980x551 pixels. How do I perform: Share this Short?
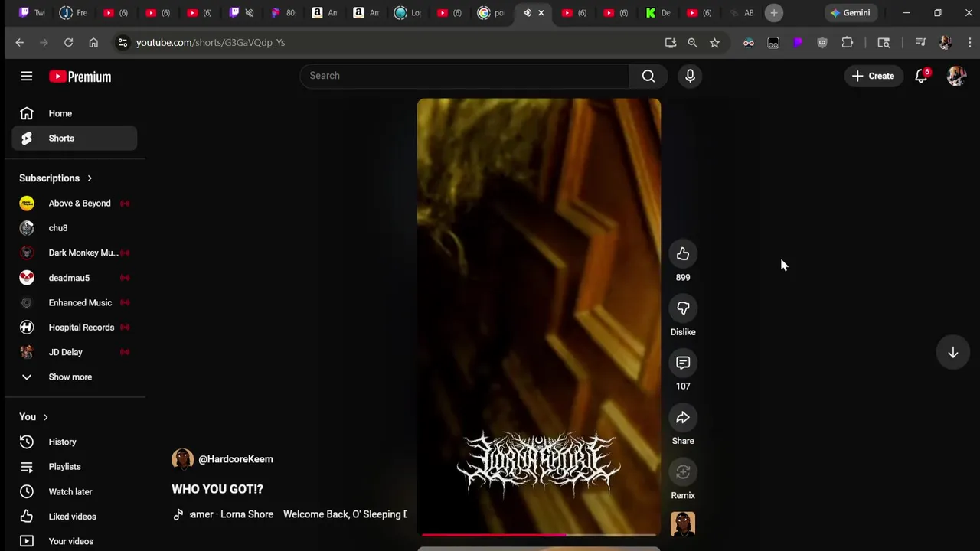point(683,417)
